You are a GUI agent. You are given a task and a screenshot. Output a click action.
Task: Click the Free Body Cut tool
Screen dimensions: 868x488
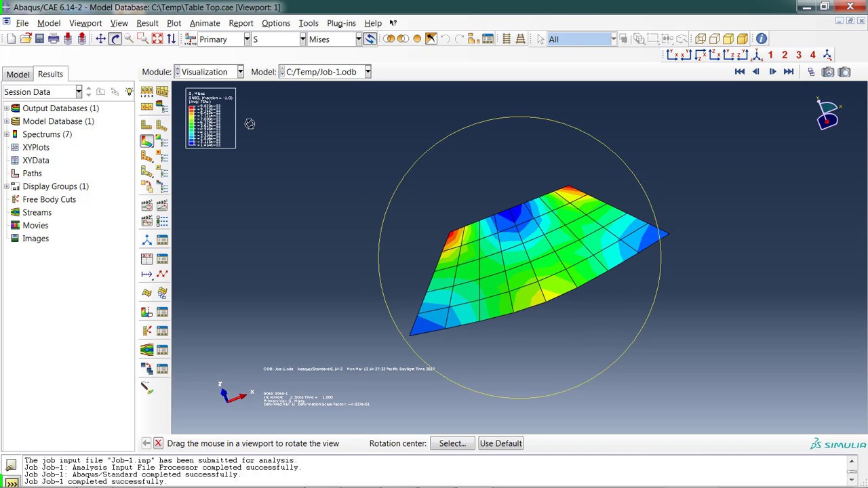pos(146,331)
